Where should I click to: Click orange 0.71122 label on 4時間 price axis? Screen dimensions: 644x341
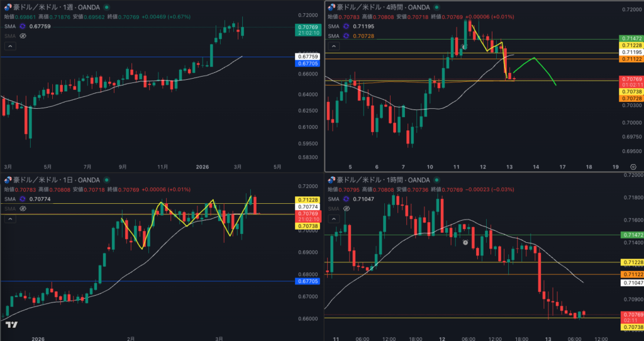631,59
